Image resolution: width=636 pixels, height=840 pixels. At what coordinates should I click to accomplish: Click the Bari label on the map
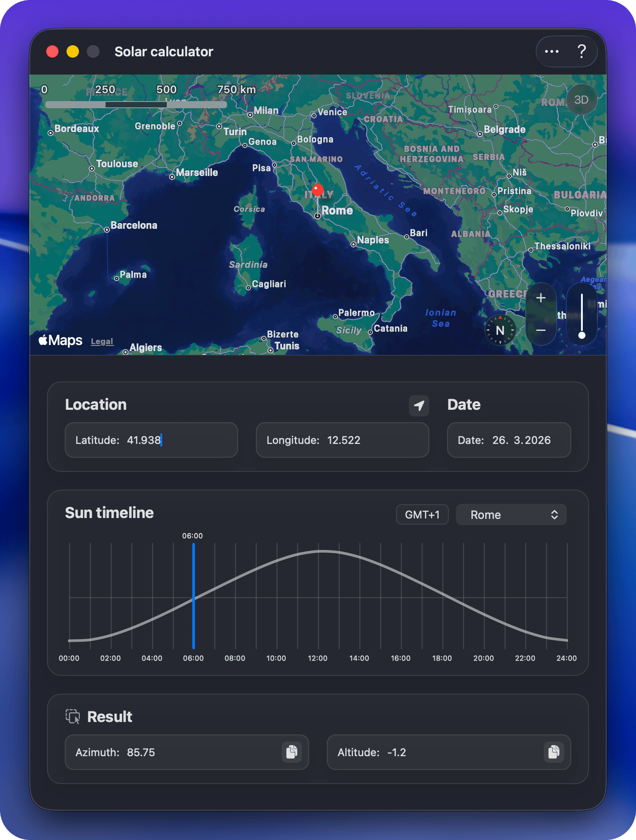tap(419, 233)
